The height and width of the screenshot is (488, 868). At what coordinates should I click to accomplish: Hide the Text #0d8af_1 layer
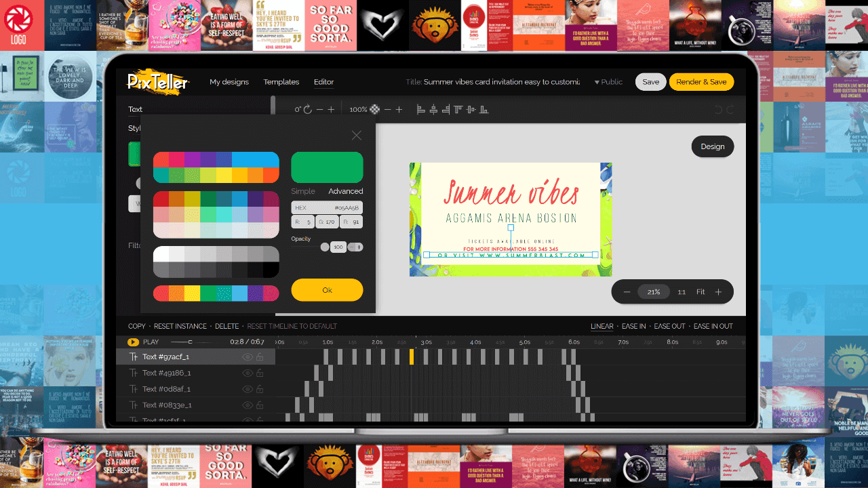coord(248,389)
